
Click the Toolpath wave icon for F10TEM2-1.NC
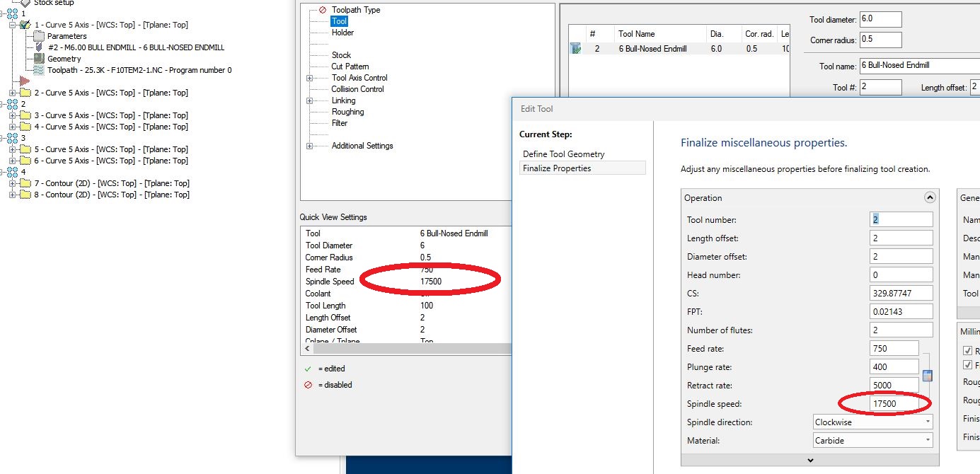pyautogui.click(x=39, y=70)
